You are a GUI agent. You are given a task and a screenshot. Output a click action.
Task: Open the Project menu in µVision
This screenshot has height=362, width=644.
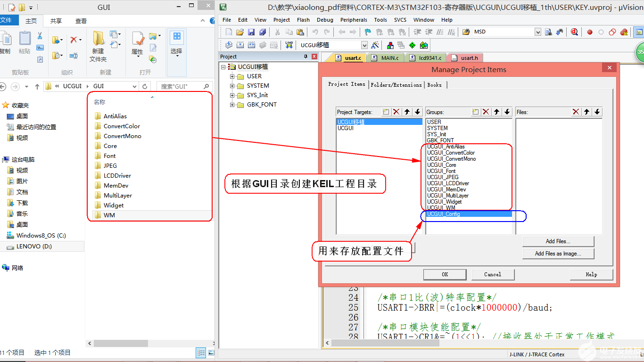pos(281,20)
